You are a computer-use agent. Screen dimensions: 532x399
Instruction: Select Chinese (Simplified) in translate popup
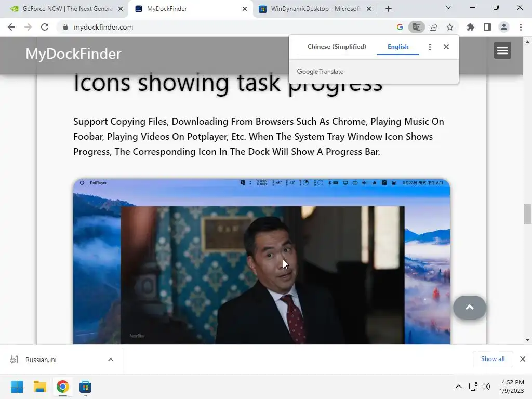pyautogui.click(x=337, y=47)
